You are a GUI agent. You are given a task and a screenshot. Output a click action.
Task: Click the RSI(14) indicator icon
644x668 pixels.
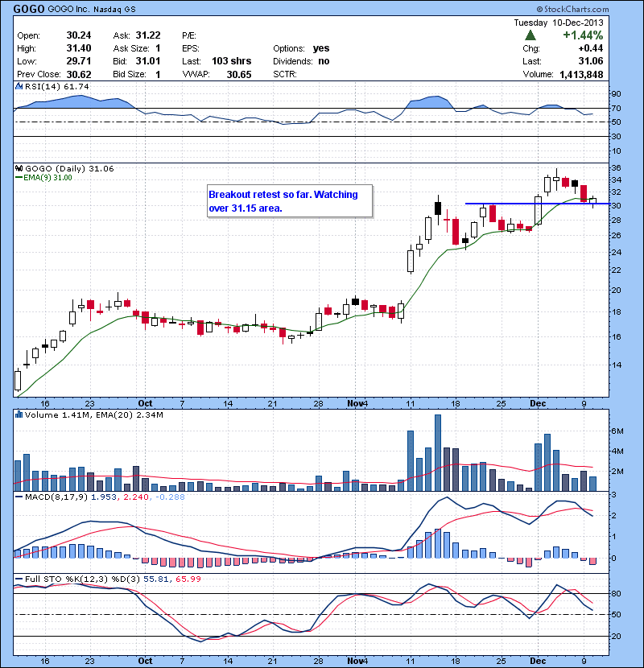coord(19,86)
